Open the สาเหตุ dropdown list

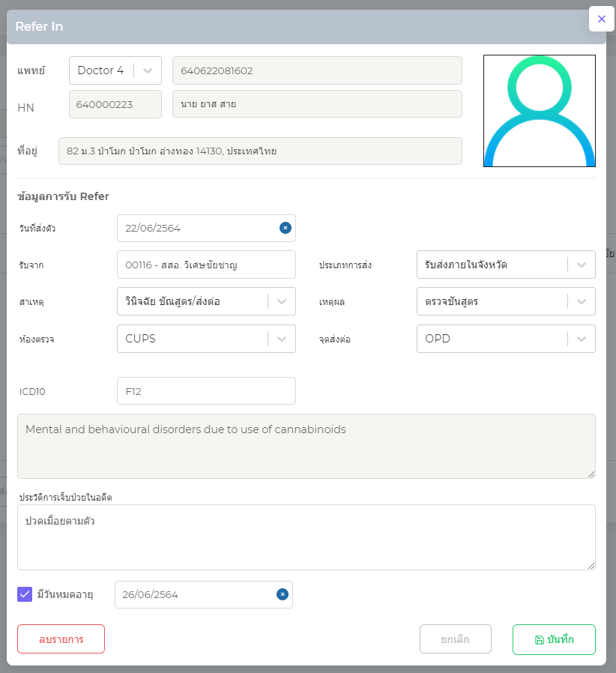click(x=282, y=301)
